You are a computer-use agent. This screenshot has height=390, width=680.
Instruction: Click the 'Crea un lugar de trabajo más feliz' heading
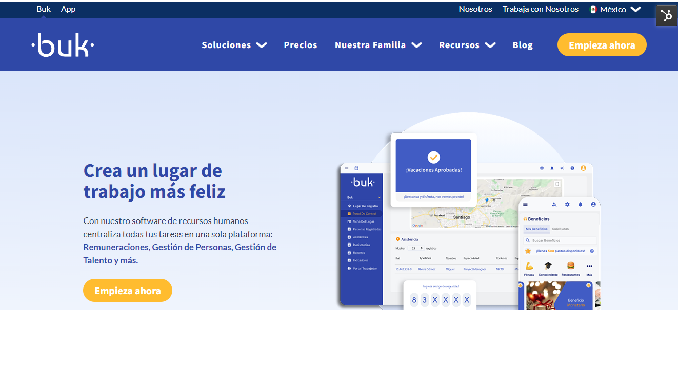(154, 181)
